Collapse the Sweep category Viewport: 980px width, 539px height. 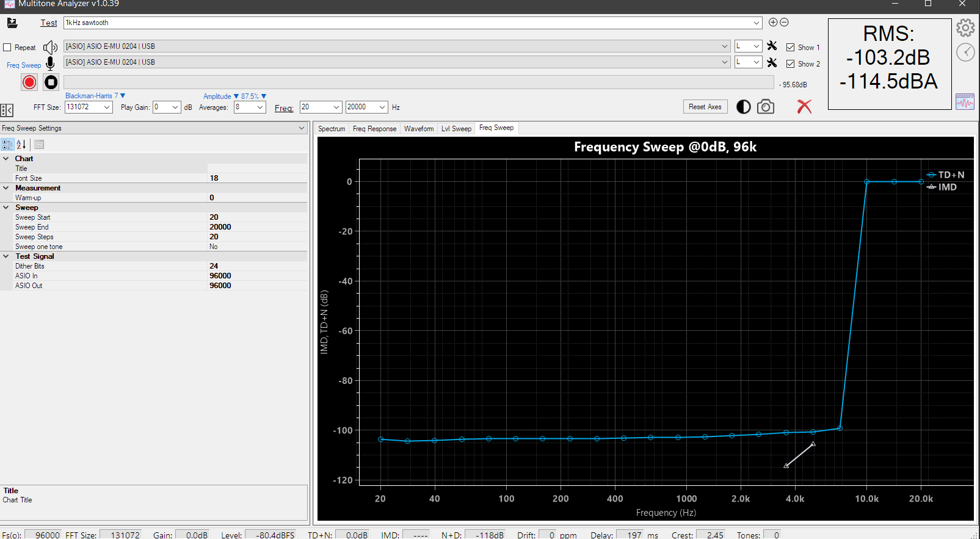point(6,208)
